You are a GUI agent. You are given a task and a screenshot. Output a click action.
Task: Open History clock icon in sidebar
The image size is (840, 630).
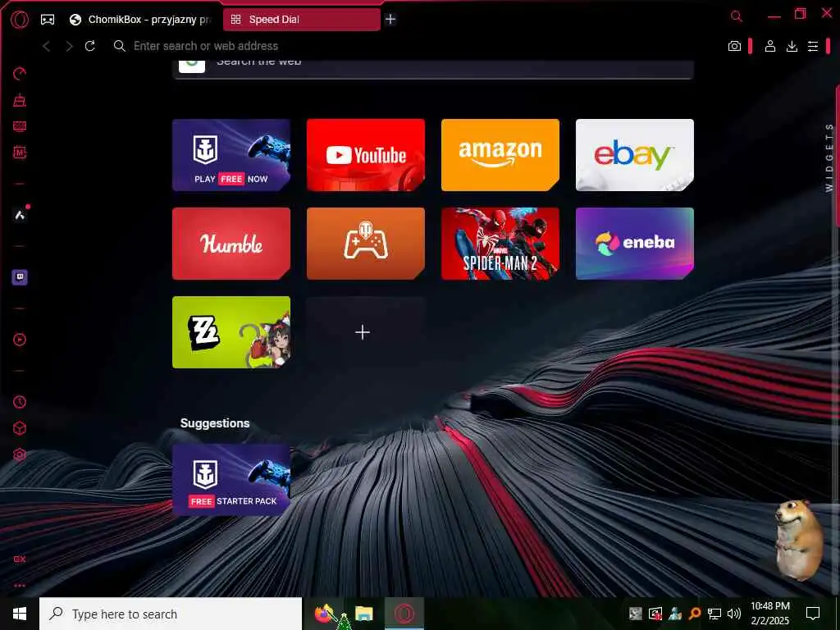(x=20, y=402)
